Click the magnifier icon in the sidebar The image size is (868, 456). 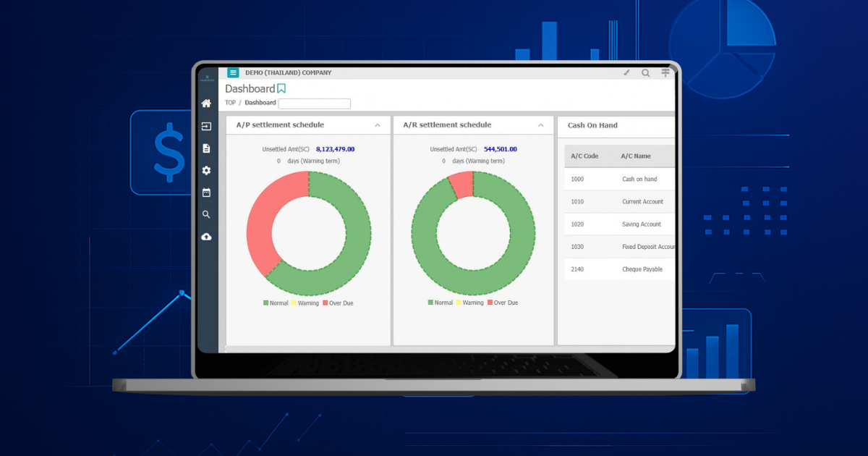tap(206, 215)
